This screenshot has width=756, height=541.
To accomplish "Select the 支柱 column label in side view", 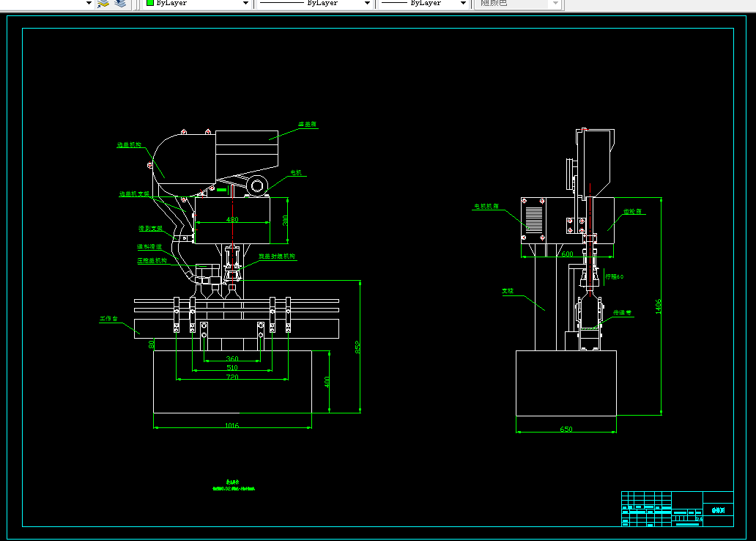I will 508,291.
